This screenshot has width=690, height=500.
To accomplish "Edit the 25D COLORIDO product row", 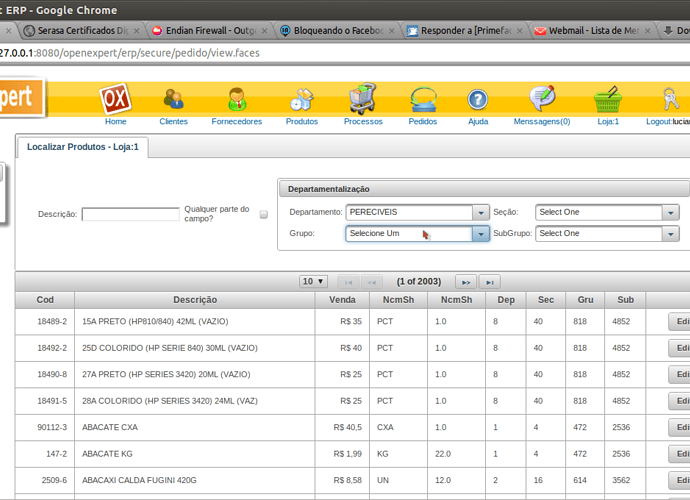I will pos(679,348).
